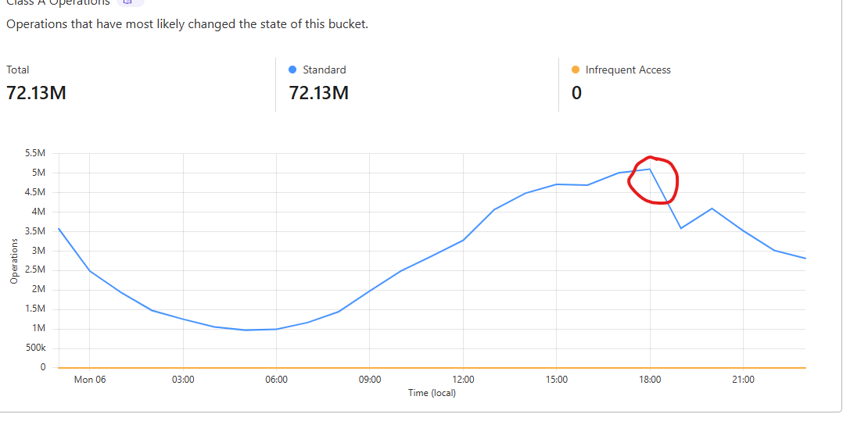Click the Infrequent Access value of 0

coord(576,93)
